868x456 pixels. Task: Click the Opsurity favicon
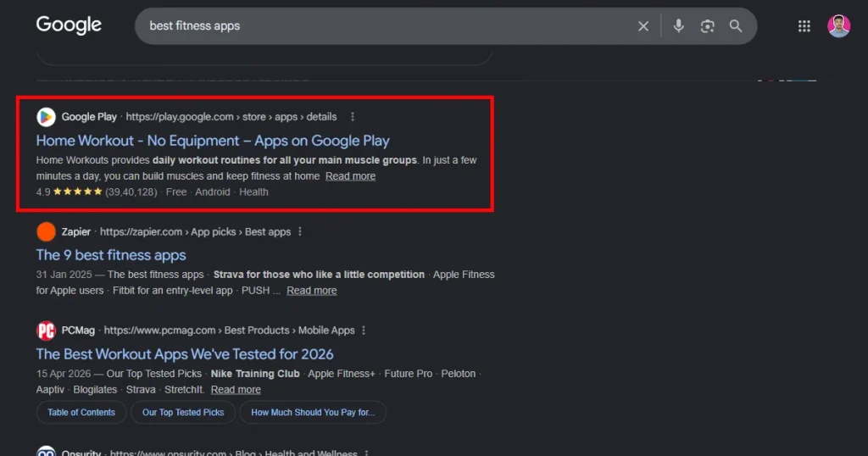point(46,451)
